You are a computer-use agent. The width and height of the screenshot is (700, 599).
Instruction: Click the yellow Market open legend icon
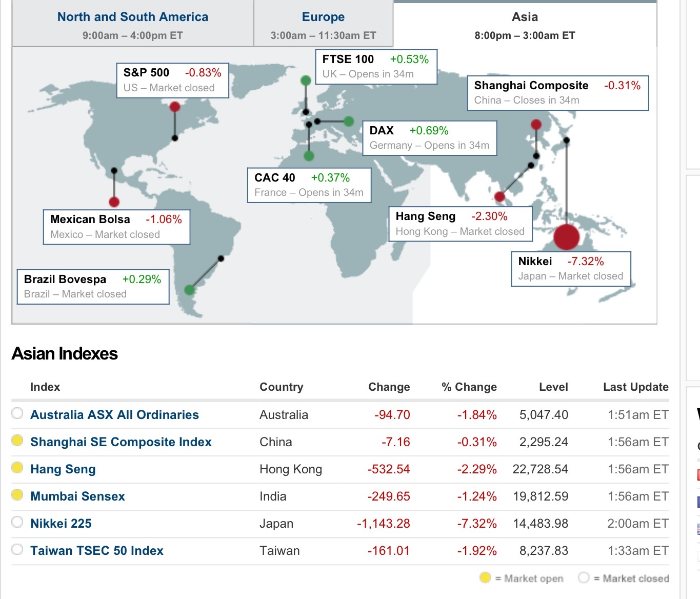pos(485,577)
